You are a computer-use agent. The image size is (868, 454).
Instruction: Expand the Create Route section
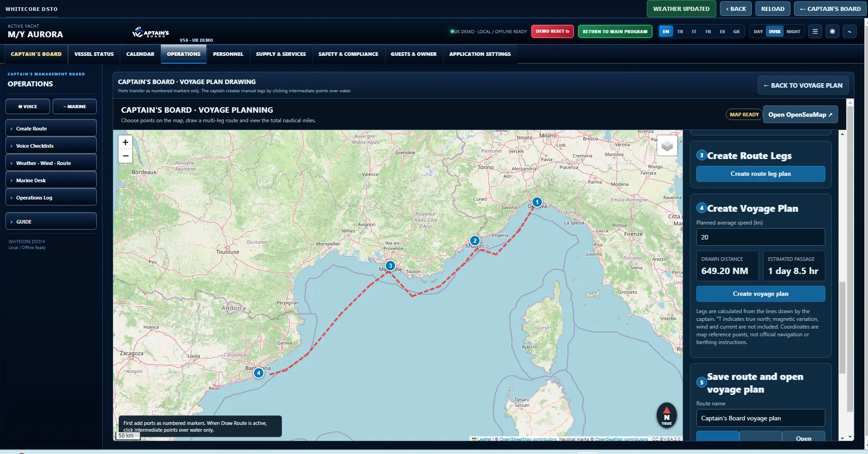(51, 129)
